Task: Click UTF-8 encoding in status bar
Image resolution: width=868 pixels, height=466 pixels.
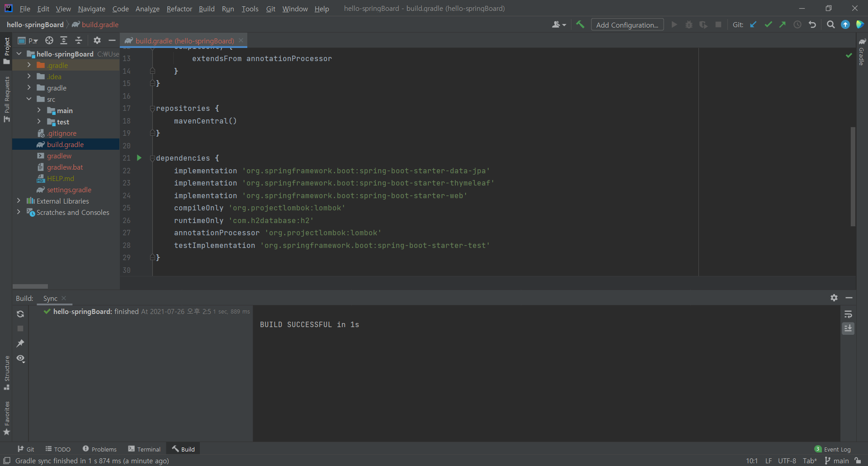Action: tap(787, 461)
